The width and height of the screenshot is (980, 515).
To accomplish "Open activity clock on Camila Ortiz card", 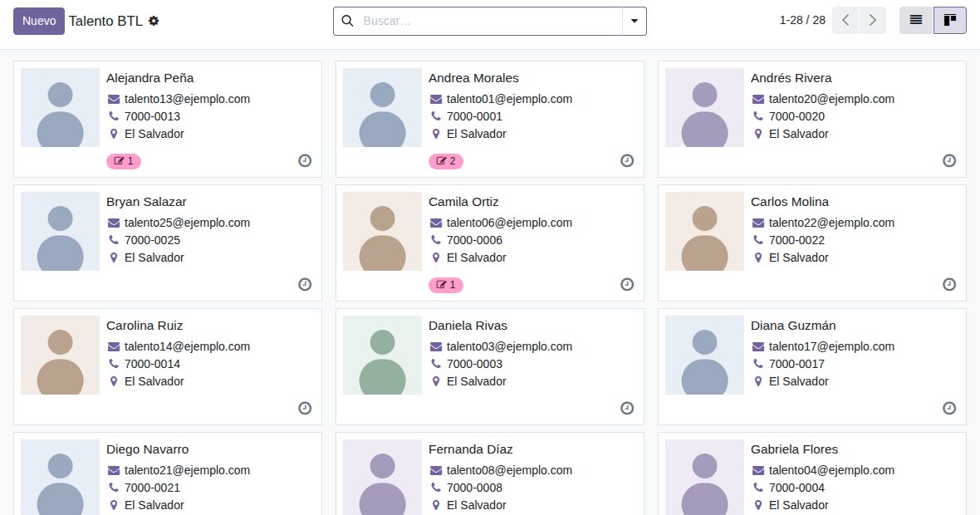I will 627,284.
